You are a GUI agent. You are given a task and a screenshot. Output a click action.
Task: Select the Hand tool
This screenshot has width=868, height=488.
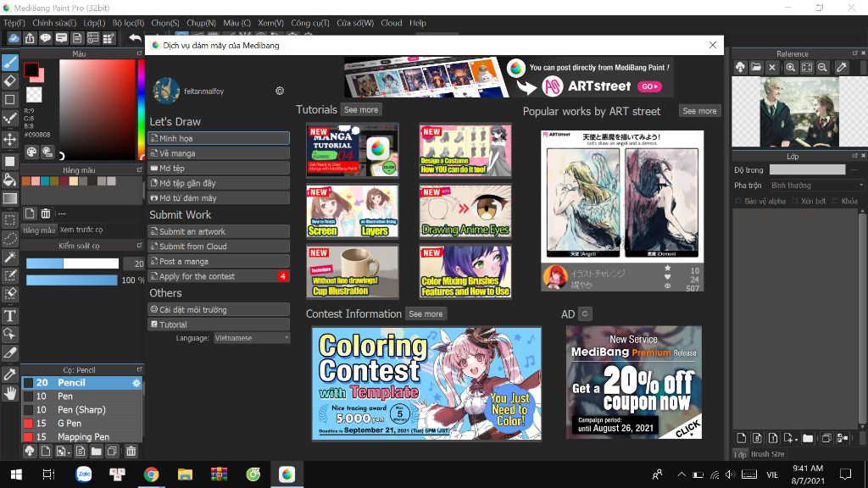[x=10, y=393]
